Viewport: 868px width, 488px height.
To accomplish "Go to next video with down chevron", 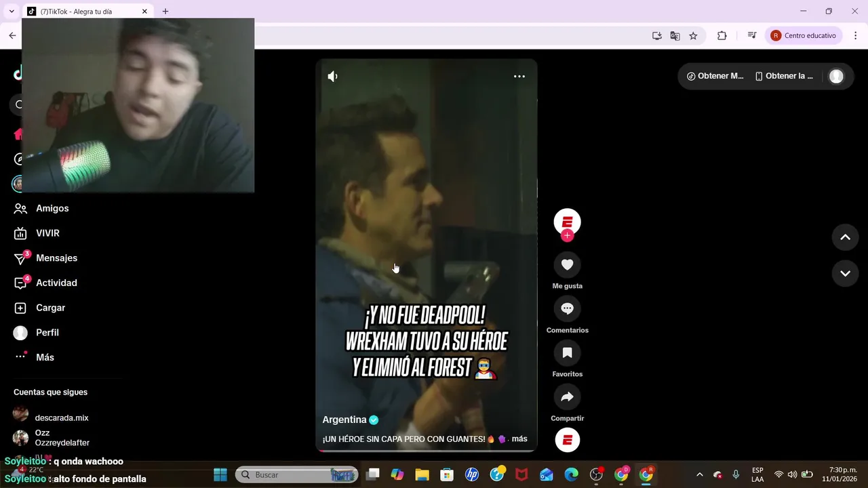I will tap(845, 274).
